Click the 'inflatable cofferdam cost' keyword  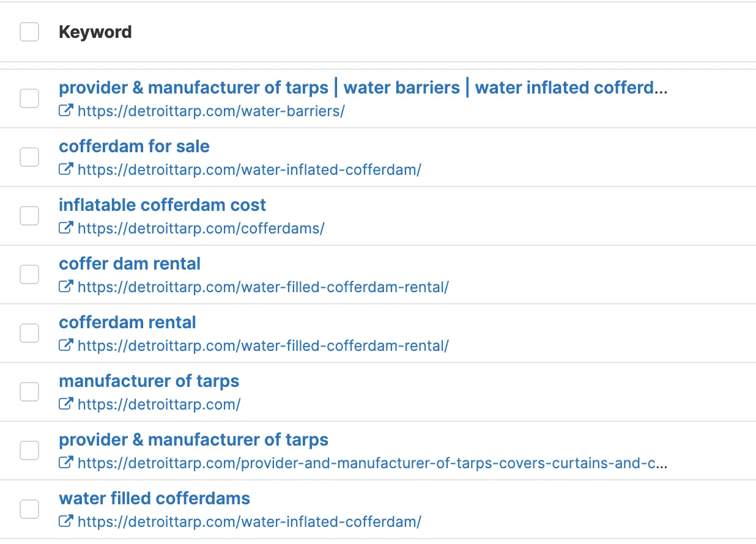coord(163,205)
